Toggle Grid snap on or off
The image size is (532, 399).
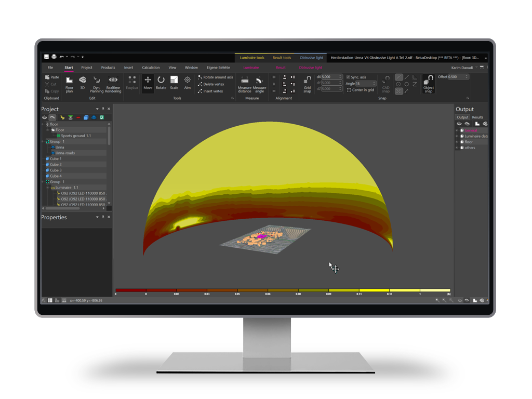307,83
